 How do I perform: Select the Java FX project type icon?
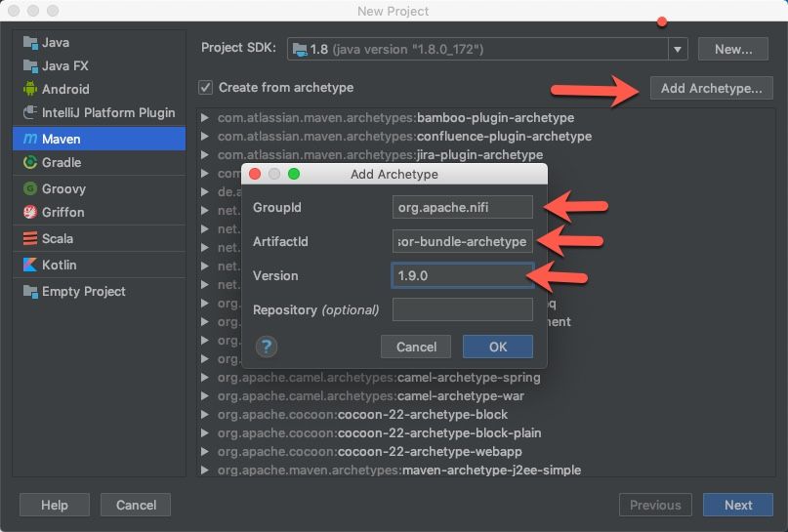coord(30,65)
